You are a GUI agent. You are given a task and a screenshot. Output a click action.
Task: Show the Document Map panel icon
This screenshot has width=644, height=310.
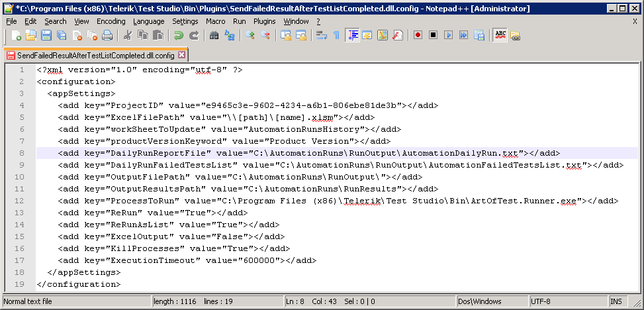tap(383, 35)
